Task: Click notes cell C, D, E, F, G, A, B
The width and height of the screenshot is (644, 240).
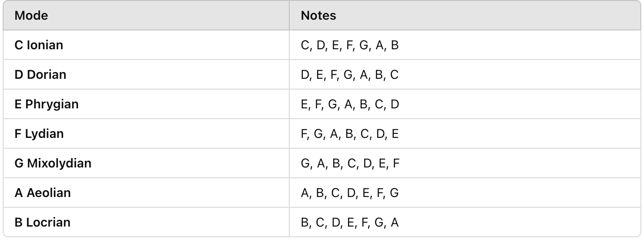Action: [x=350, y=46]
